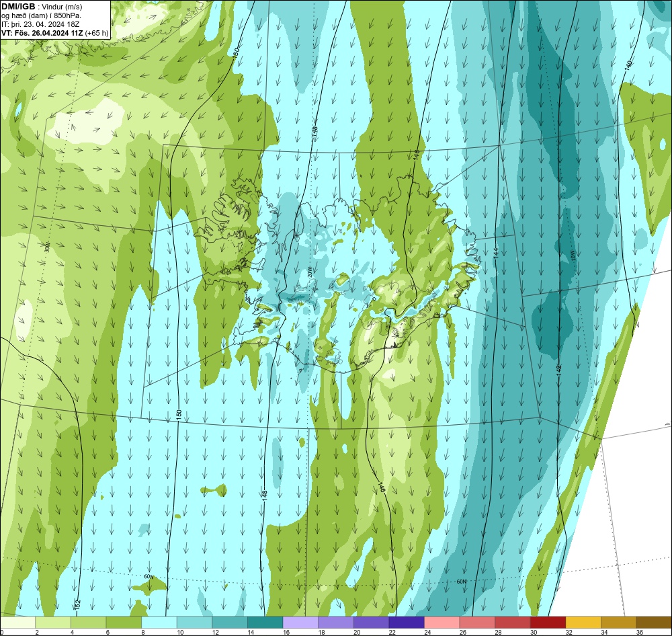This screenshot has height=636, width=672.
Task: Click the legend value "16"
Action: pyautogui.click(x=286, y=632)
